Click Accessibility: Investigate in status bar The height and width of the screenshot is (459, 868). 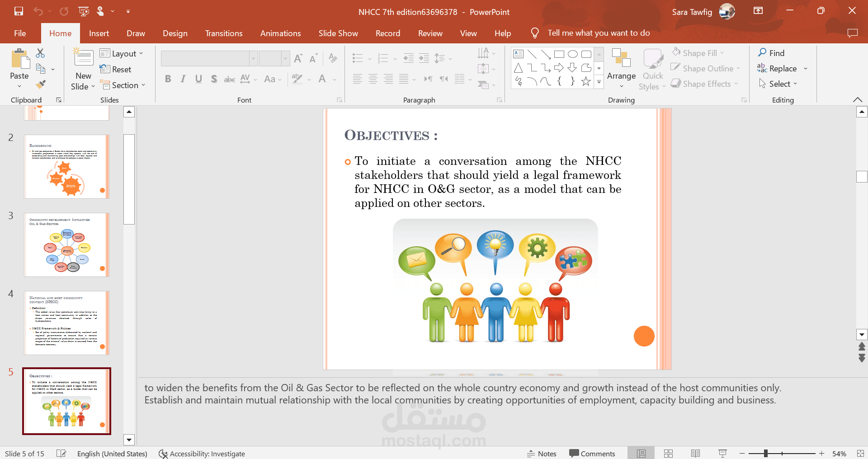click(x=202, y=454)
